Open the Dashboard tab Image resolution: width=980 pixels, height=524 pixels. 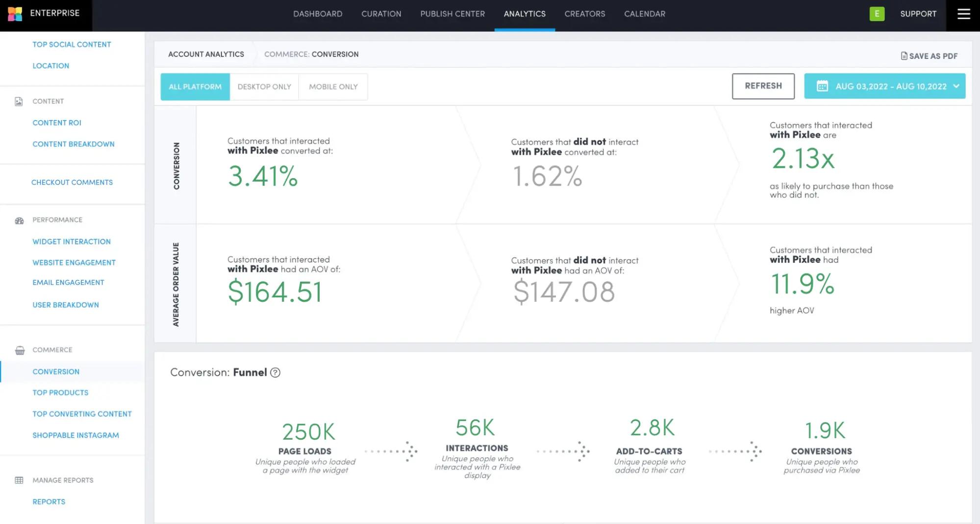[x=318, y=14]
